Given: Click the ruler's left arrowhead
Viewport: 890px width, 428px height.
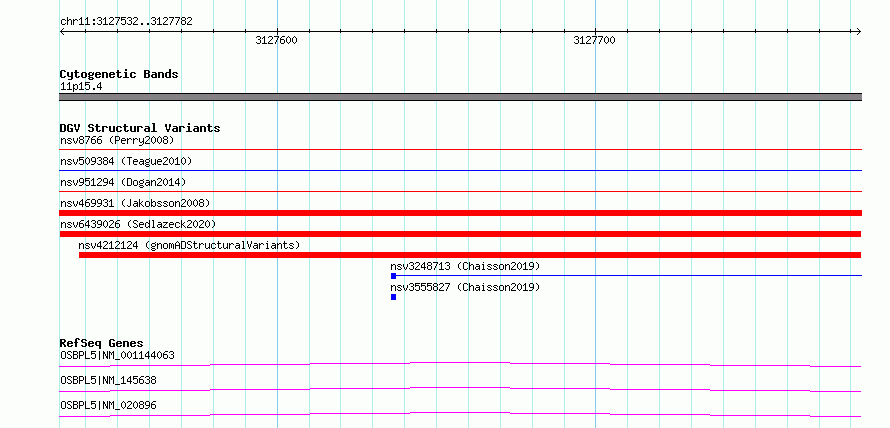Looking at the screenshot, I should 62,31.
